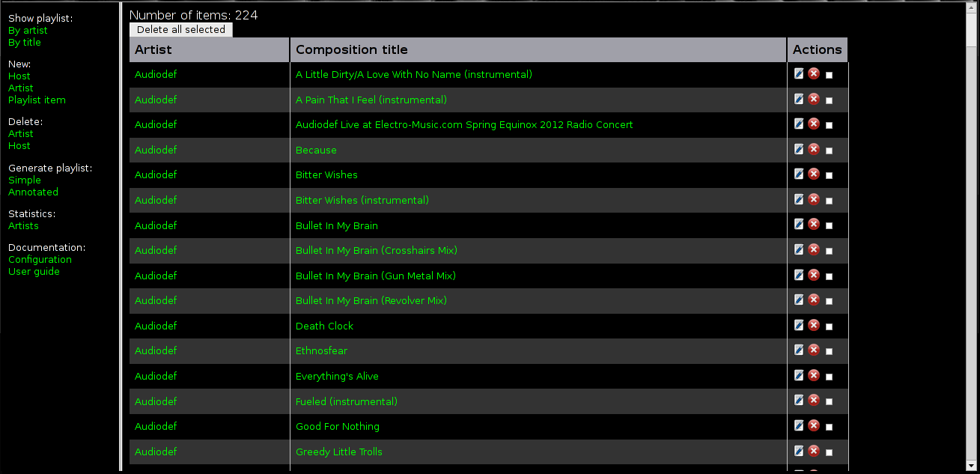Click the delete icon for A Pain That I Feel
The height and width of the screenshot is (474, 980).
tap(814, 99)
